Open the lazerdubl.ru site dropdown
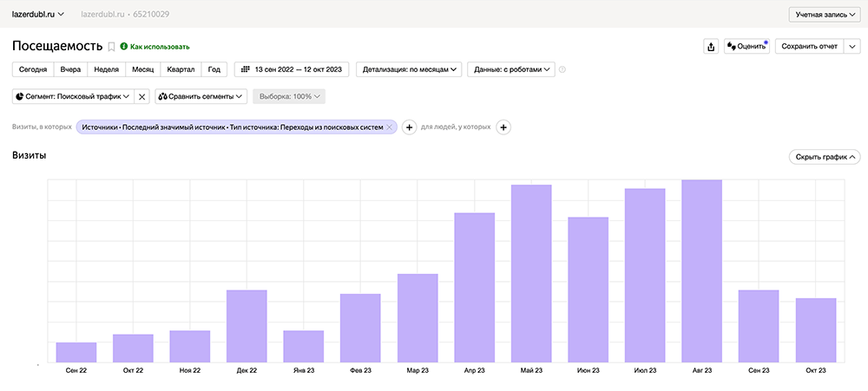868x391 pixels. 38,15
